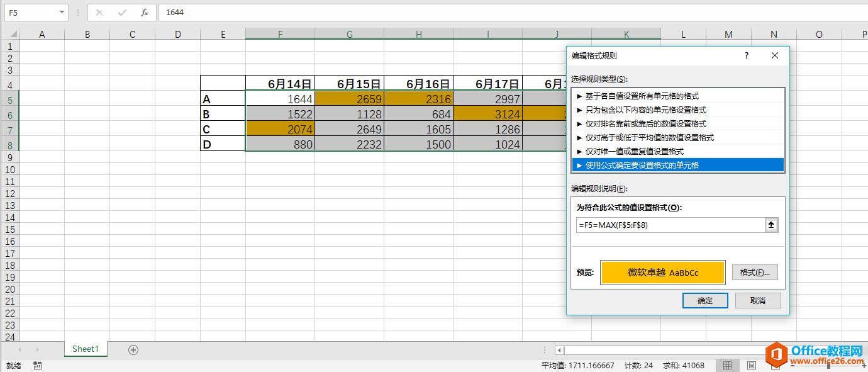868x372 pixels.
Task: Select rule type 仅对高于或低于平均值的数值设置格式
Action: [678, 137]
